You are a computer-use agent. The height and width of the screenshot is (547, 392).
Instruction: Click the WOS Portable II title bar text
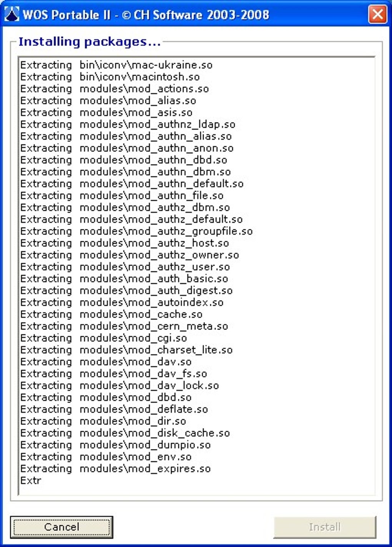pos(146,15)
